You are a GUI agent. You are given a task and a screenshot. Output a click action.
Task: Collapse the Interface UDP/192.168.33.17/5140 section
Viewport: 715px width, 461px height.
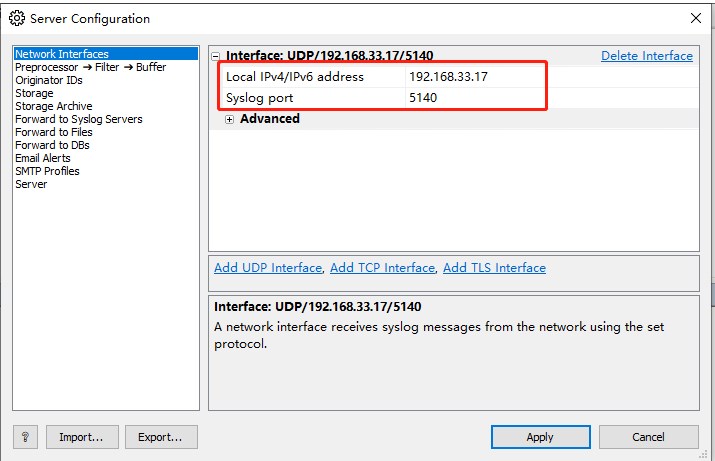click(215, 56)
